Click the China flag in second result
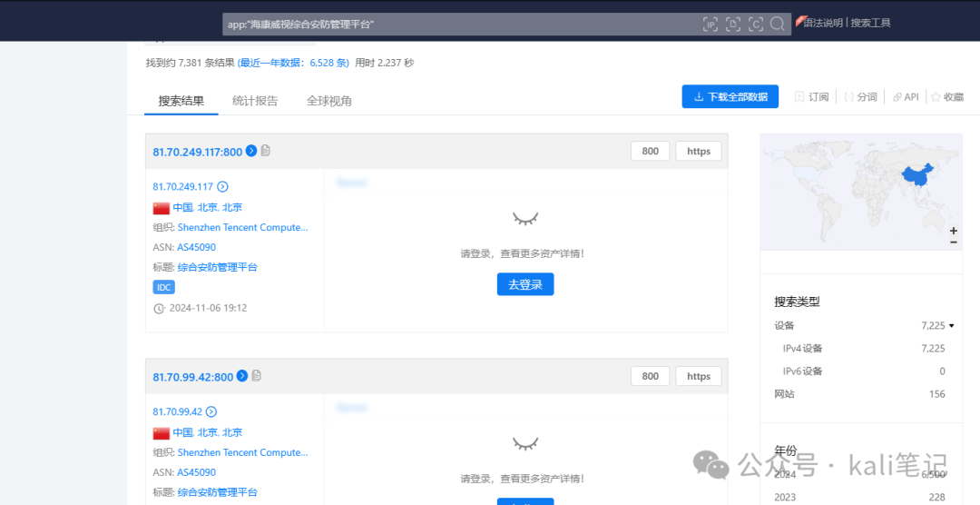This screenshot has width=980, height=505. pos(162,433)
